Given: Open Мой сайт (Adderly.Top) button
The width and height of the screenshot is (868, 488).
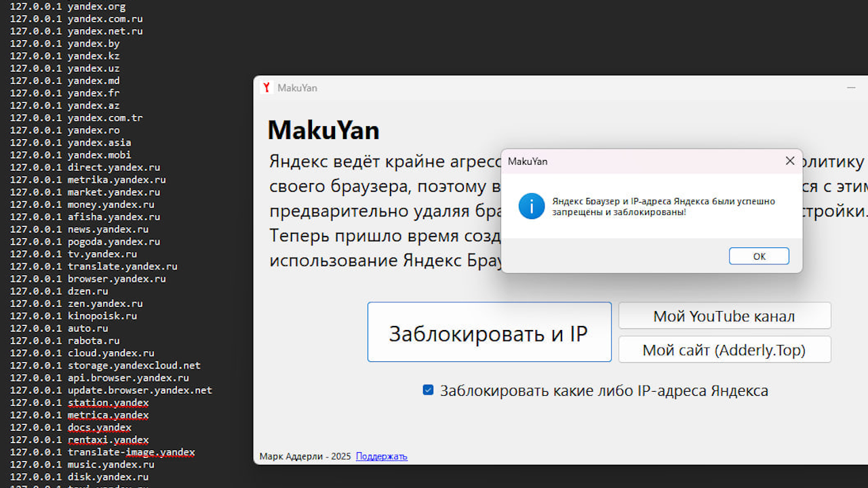Looking at the screenshot, I should pyautogui.click(x=724, y=350).
